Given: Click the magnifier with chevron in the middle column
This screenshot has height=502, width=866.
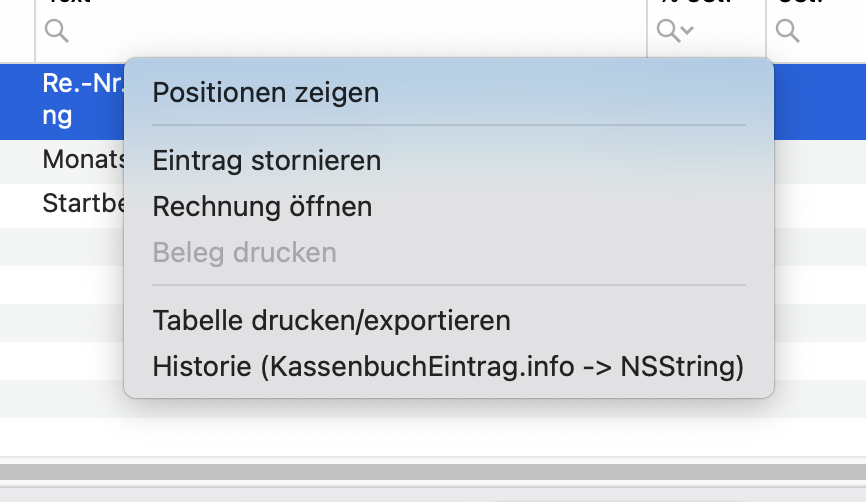Looking at the screenshot, I should pos(667,32).
